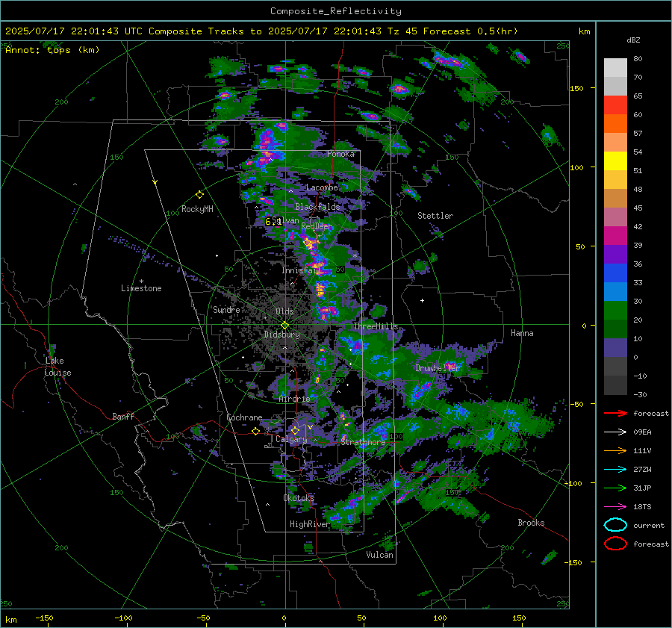Screen dimensions: 672x628
Task: Click the 6.1 storm top annotation
Action: pos(273,221)
